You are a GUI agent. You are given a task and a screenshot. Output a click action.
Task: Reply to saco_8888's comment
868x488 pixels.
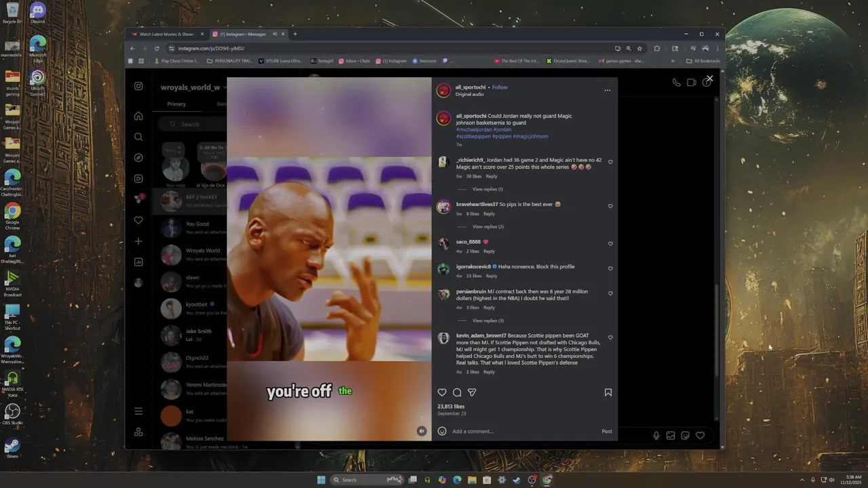pos(489,251)
